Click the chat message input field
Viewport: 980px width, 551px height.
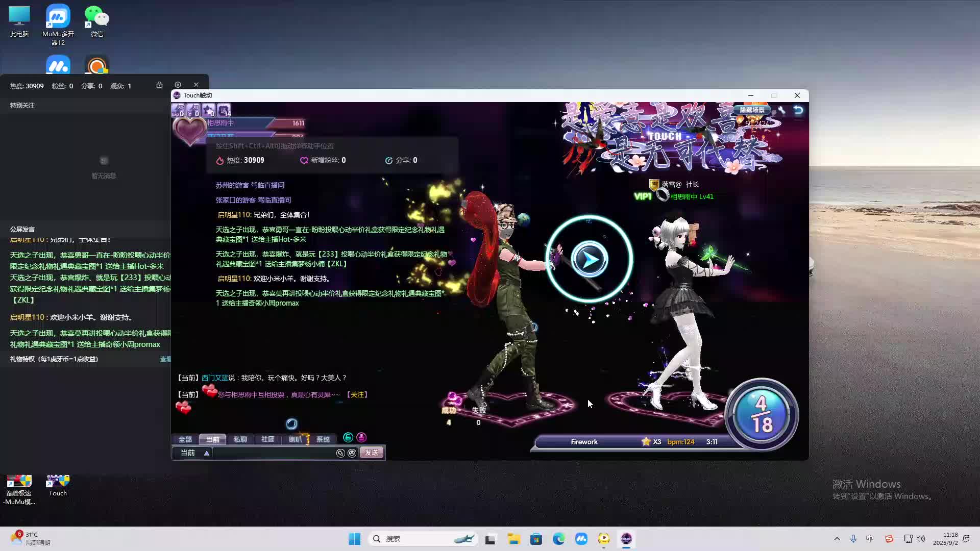pyautogui.click(x=273, y=453)
